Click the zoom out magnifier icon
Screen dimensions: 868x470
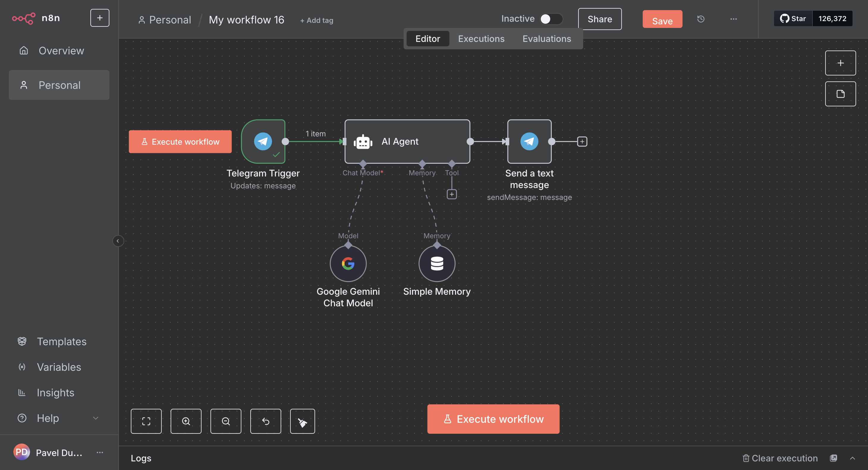click(225, 421)
